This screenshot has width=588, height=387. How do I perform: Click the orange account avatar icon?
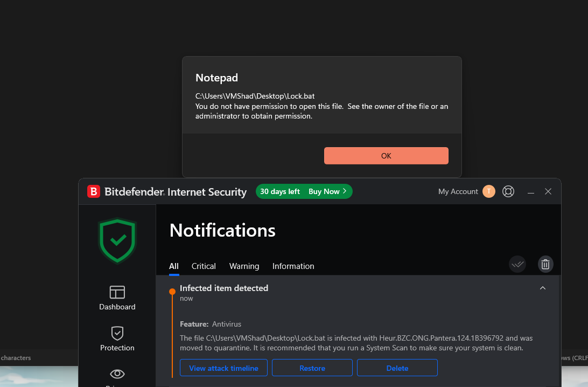pos(488,191)
